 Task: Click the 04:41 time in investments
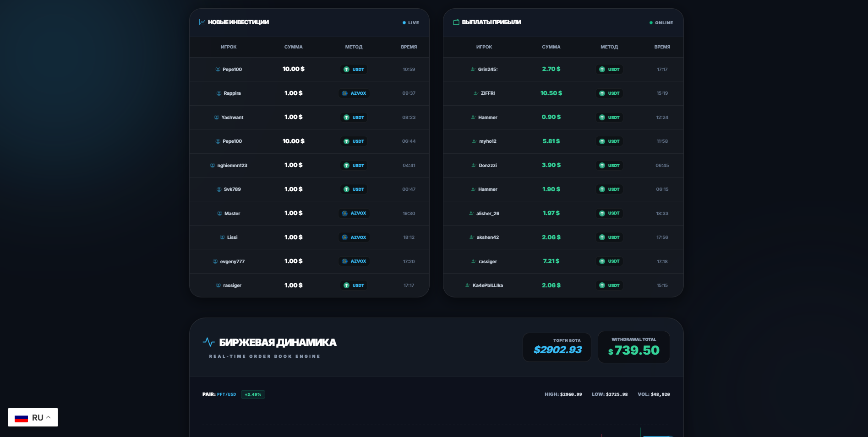(x=409, y=166)
